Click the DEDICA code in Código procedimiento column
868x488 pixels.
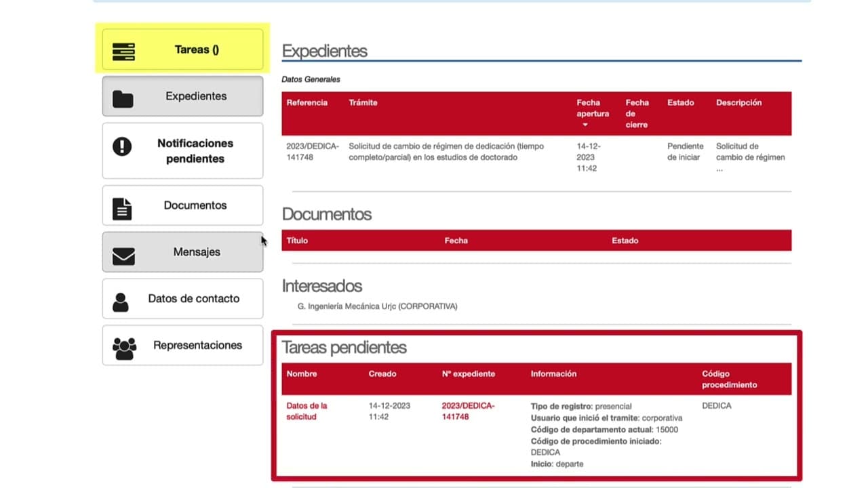(x=717, y=406)
